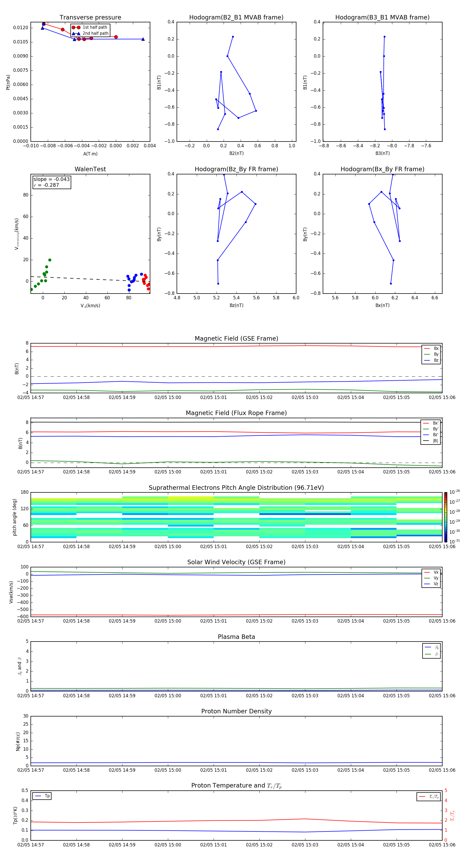The image size is (473, 868).
Task: Click '02/05 15:06' tick under temperature panel
Action: (442, 845)
